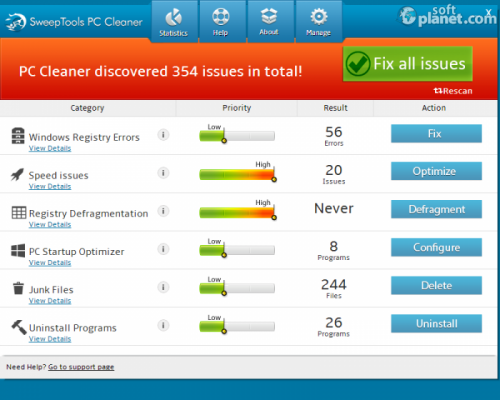This screenshot has height=400, width=500.
Task: View Details for Registry Defragmentation
Action: [50, 225]
